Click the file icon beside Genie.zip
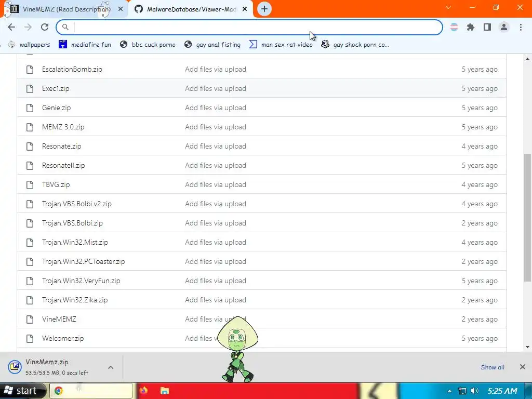 point(30,108)
